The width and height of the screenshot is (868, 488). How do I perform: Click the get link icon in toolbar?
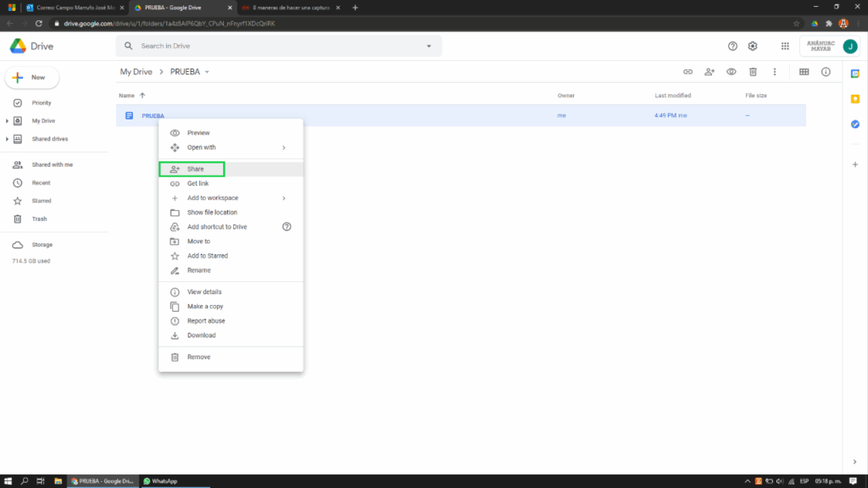688,72
